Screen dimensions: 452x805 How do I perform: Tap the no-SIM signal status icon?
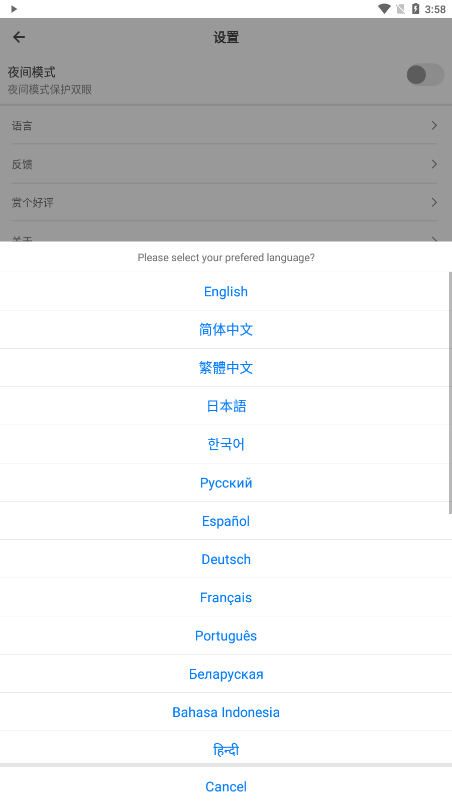point(401,9)
